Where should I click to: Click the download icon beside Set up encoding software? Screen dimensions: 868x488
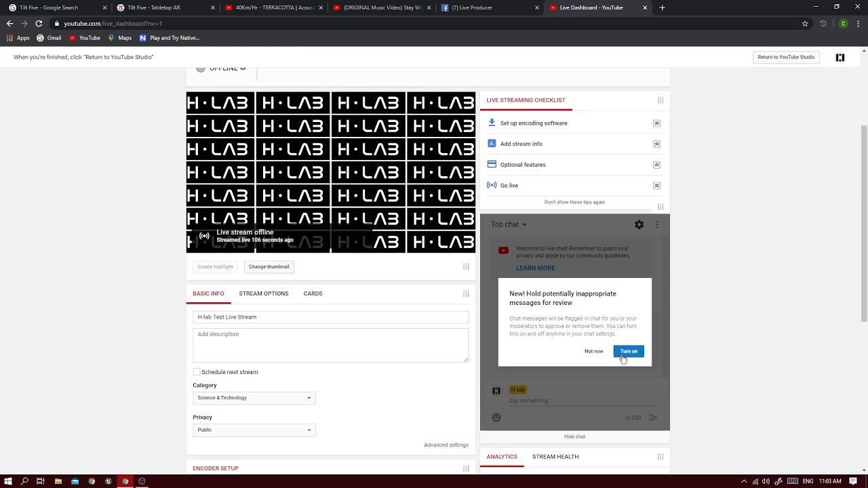pyautogui.click(x=492, y=123)
